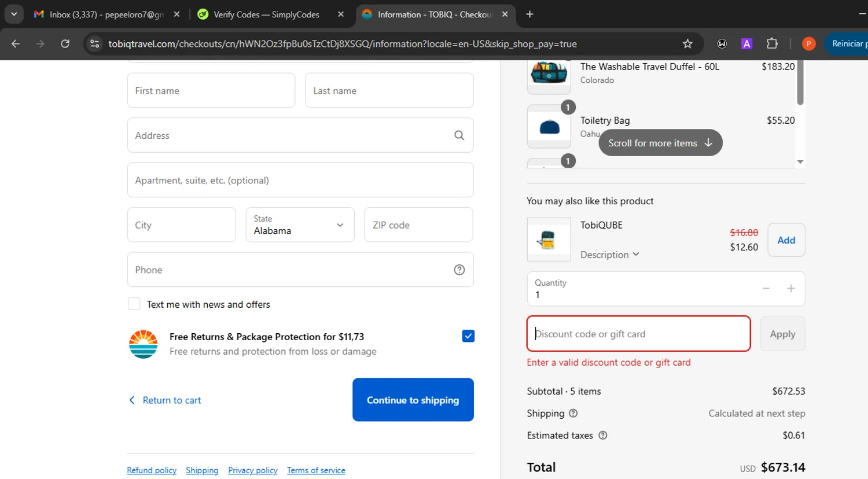Open the Chrome profile avatar P
The height and width of the screenshot is (479, 868).
pos(809,44)
